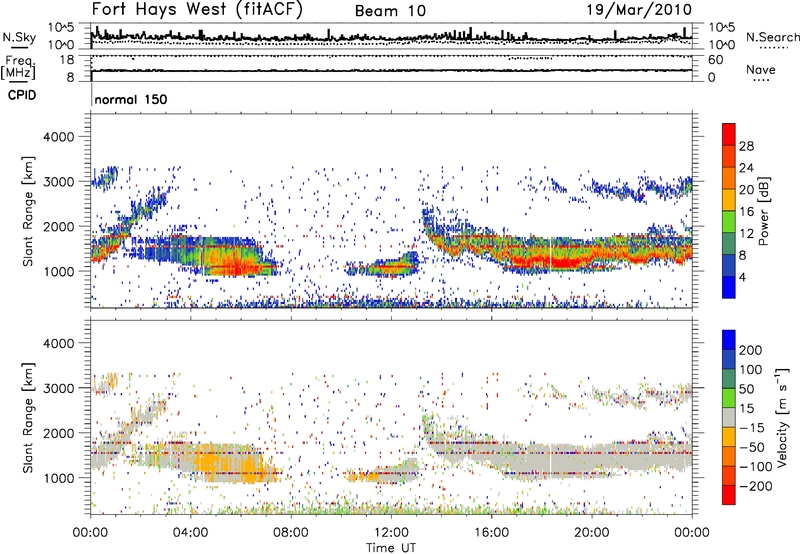Click the '4' power color bar label
This screenshot has height=554, width=800.
742,277
